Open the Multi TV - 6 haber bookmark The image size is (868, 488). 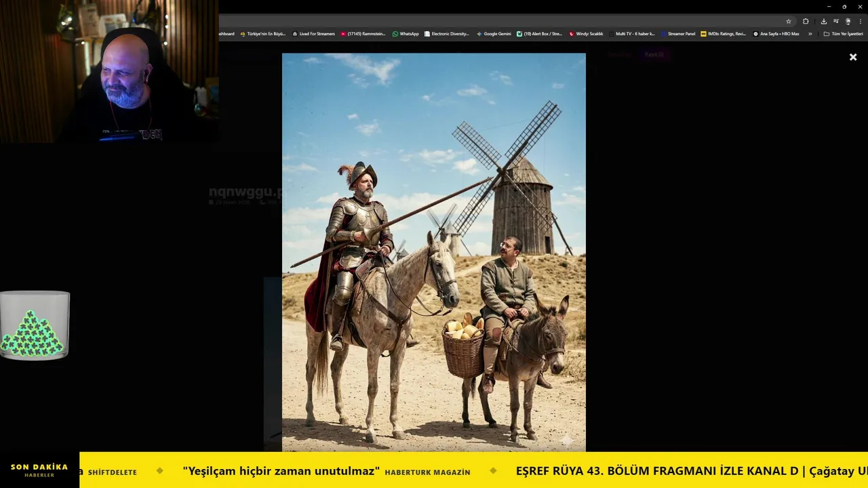click(x=632, y=34)
